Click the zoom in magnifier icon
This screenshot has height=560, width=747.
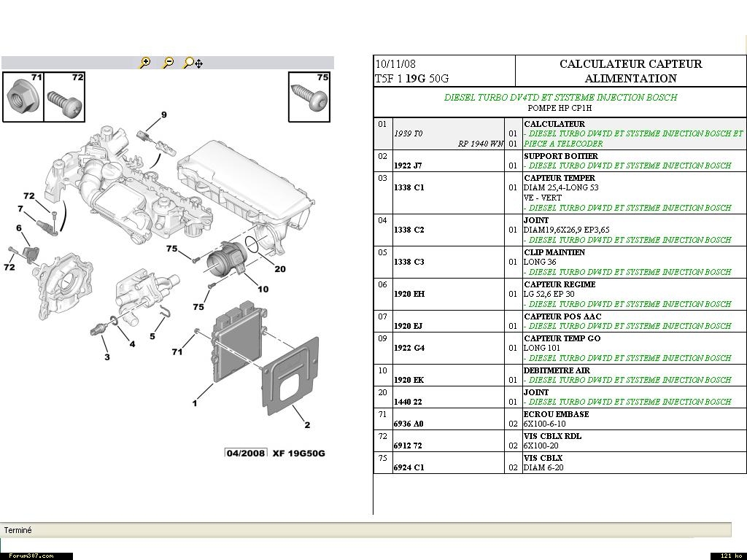point(145,63)
